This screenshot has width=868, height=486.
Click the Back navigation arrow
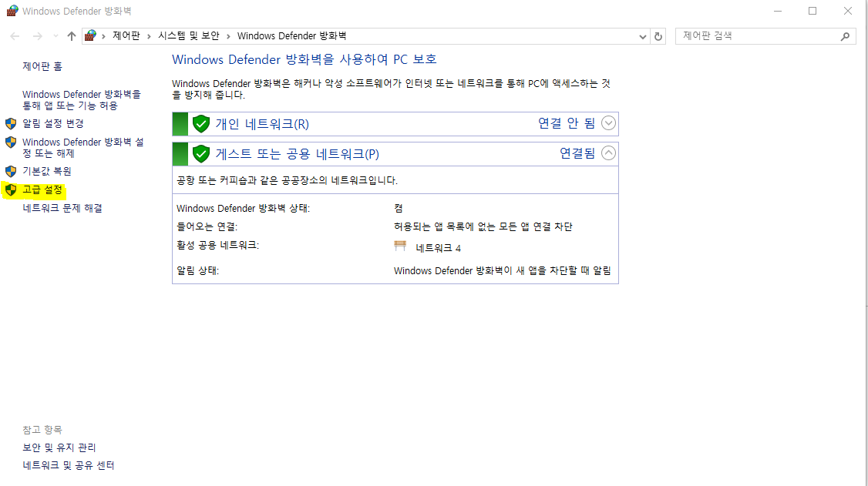pyautogui.click(x=15, y=36)
